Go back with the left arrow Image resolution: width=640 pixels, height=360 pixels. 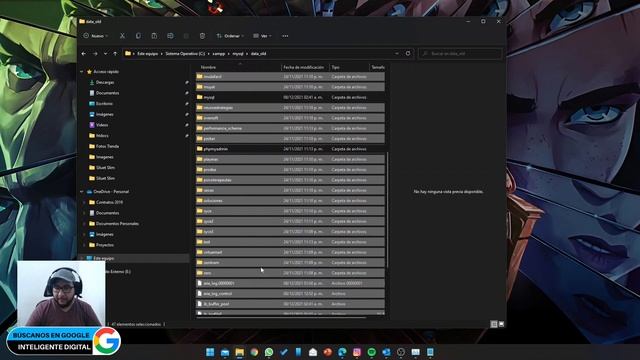click(x=84, y=53)
